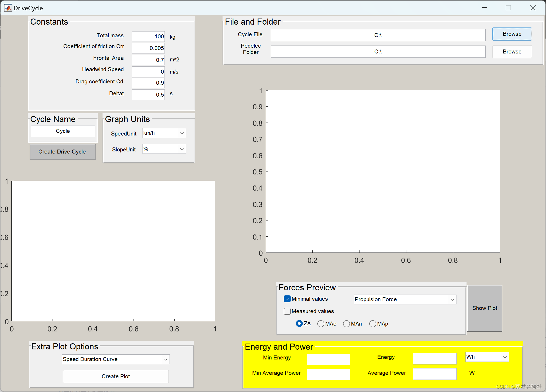Uncheck the Minimal values checkbox
Viewport: 546px width, 392px height.
(287, 299)
